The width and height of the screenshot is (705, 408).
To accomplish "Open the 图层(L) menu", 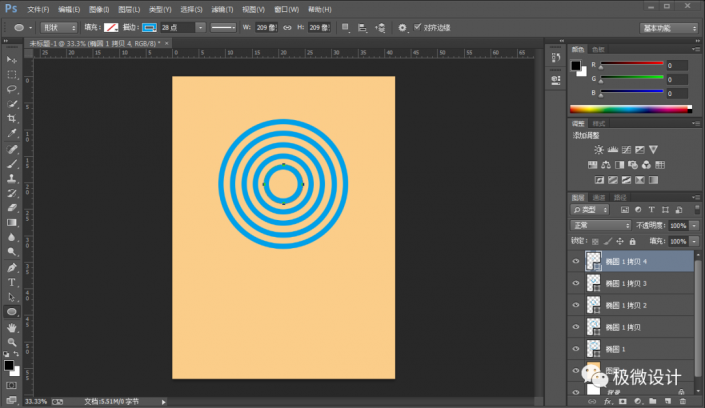I will click(128, 8).
